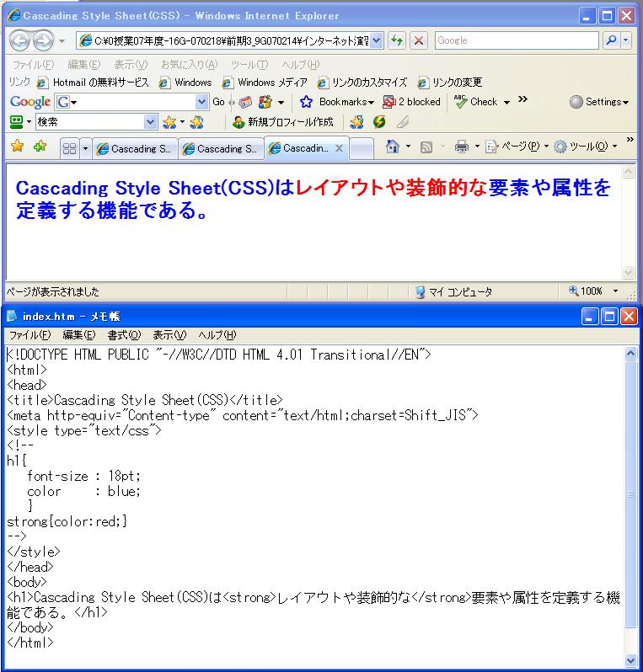Open dropdown next to the print icon
The width and height of the screenshot is (643, 672).
pos(477,147)
